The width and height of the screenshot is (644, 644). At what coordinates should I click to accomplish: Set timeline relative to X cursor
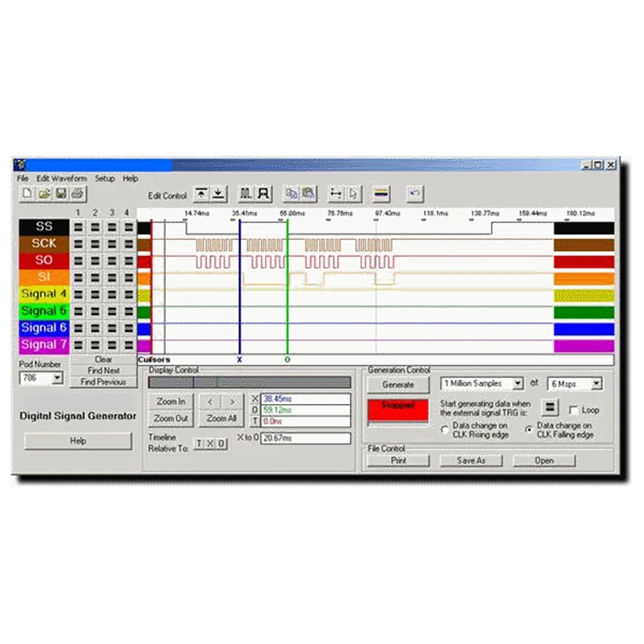point(210,444)
